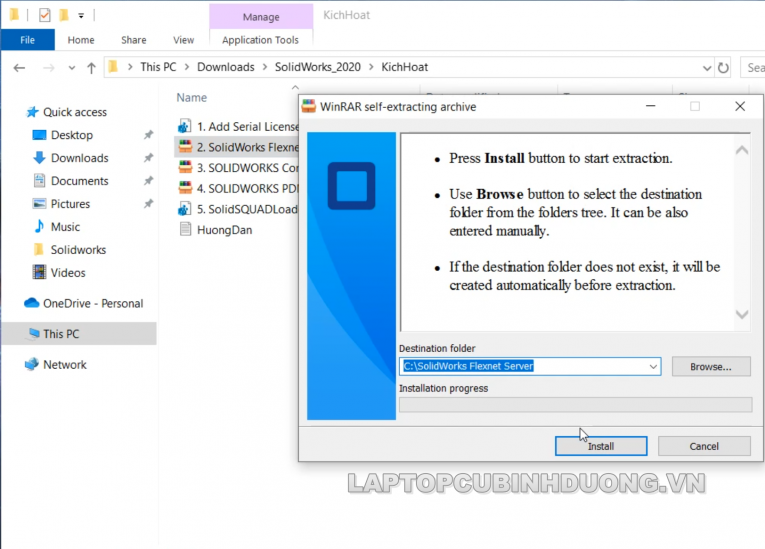Image resolution: width=765 pixels, height=549 pixels.
Task: Open Videos in the navigation pane
Action: point(68,273)
